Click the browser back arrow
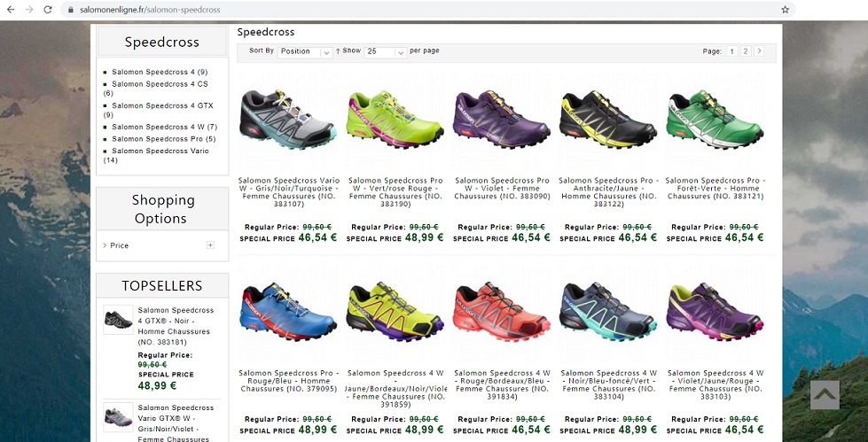Screen dimensions: 868x442 point(11,10)
